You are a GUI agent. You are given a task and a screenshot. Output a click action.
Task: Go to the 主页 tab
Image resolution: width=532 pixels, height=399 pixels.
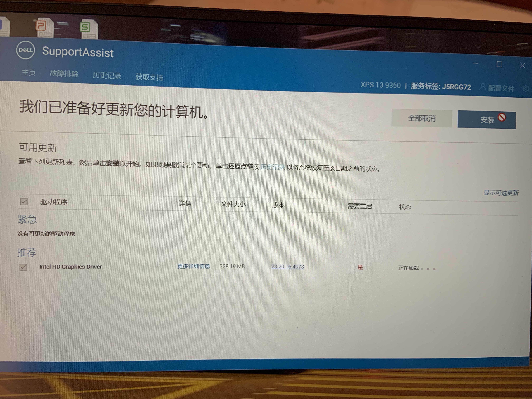[29, 73]
